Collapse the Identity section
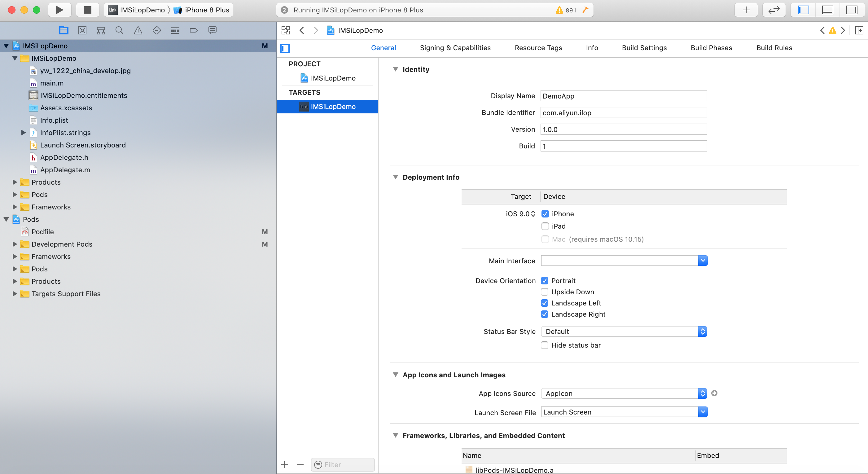The image size is (868, 474). tap(396, 69)
